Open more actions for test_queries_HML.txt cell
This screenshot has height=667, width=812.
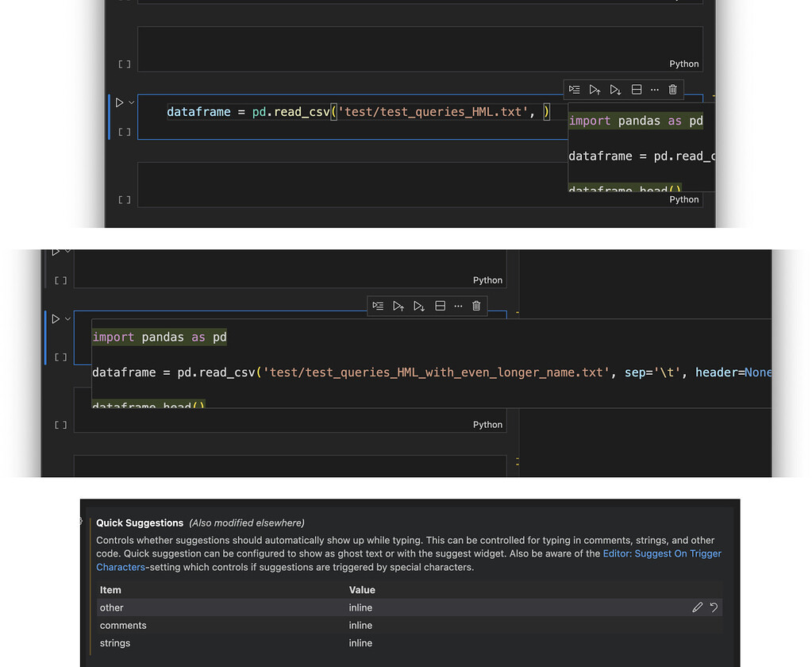(x=654, y=90)
